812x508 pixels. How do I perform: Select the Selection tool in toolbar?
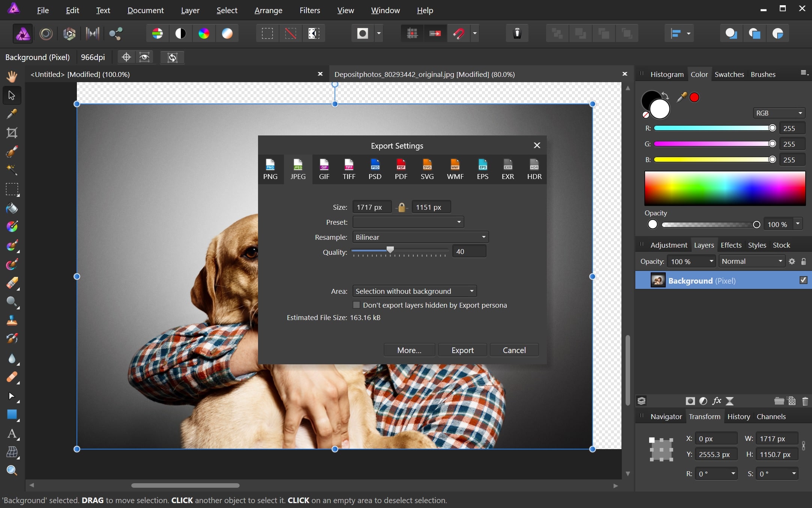(x=12, y=95)
